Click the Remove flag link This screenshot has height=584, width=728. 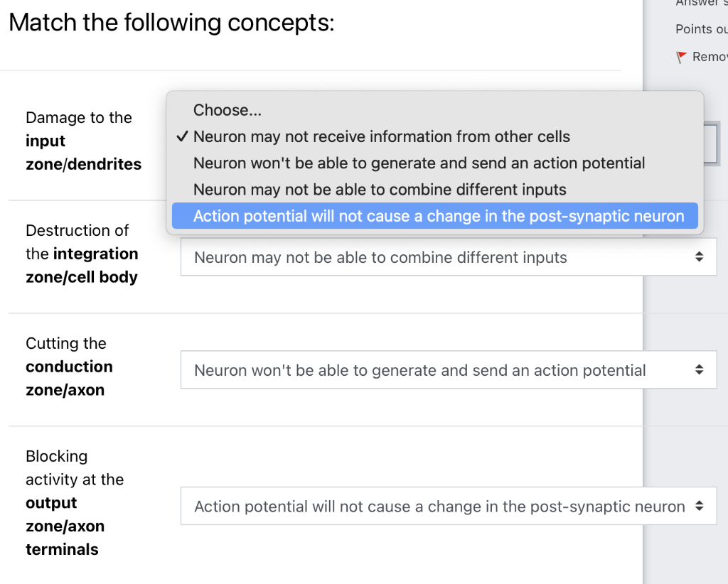point(709,57)
